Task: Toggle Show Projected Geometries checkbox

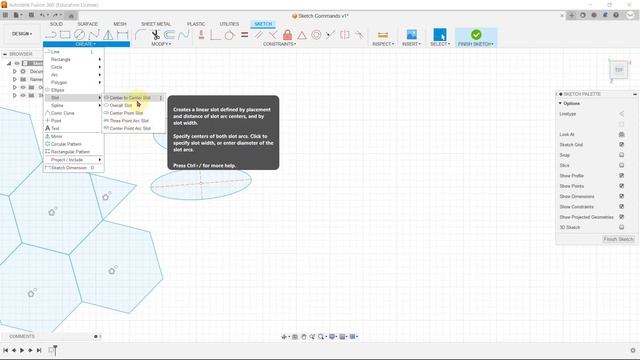Action: point(622,217)
